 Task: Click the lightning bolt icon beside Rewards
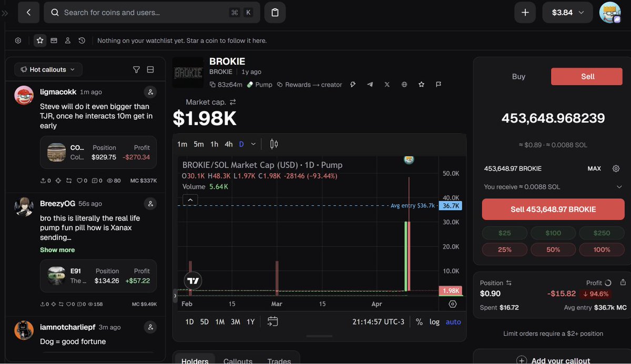[x=353, y=84]
